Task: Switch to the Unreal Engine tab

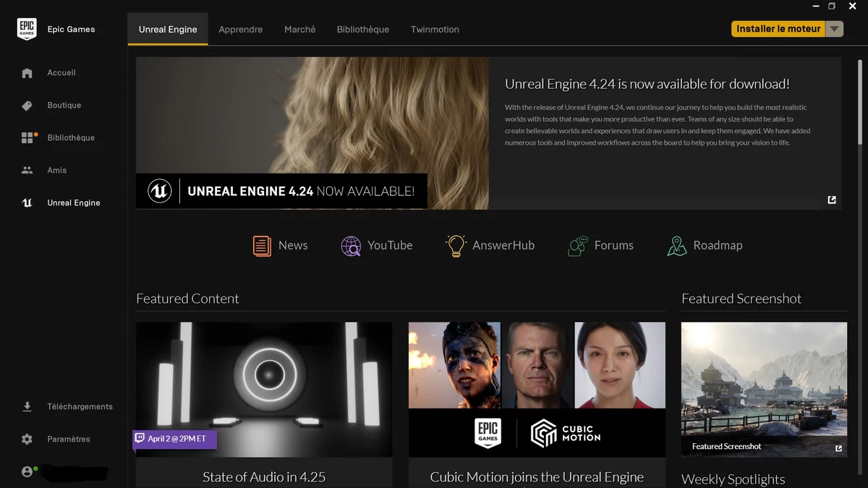Action: (168, 30)
